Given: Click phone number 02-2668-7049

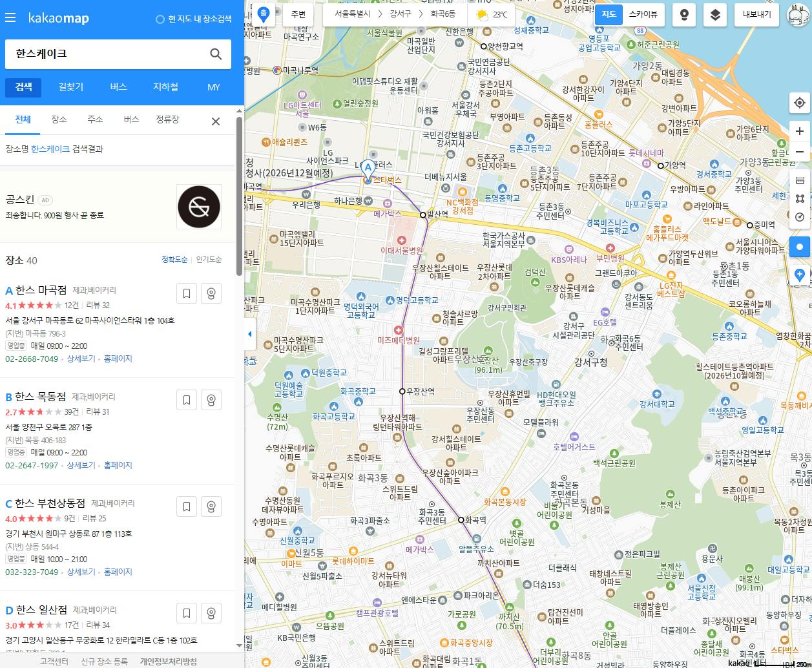Looking at the screenshot, I should pyautogui.click(x=32, y=359).
